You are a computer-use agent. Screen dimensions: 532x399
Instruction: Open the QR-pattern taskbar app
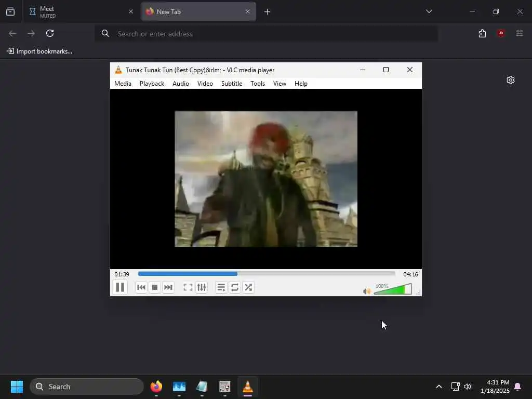coord(224,387)
